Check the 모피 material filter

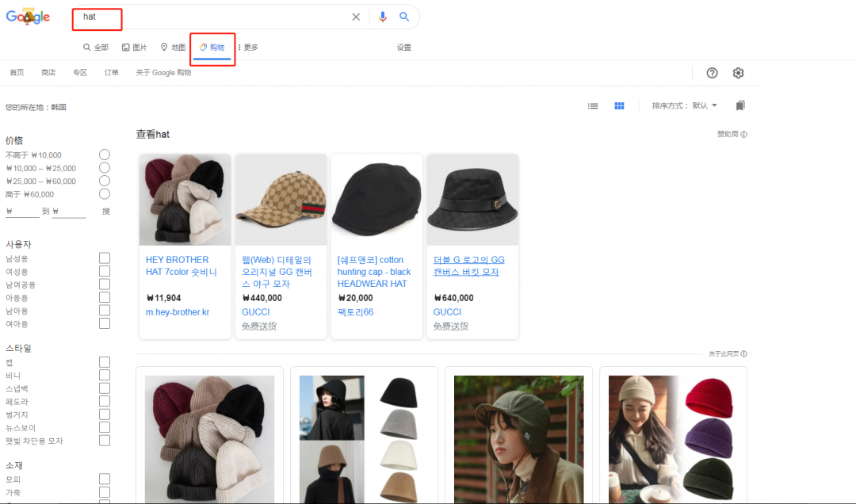coord(105,479)
